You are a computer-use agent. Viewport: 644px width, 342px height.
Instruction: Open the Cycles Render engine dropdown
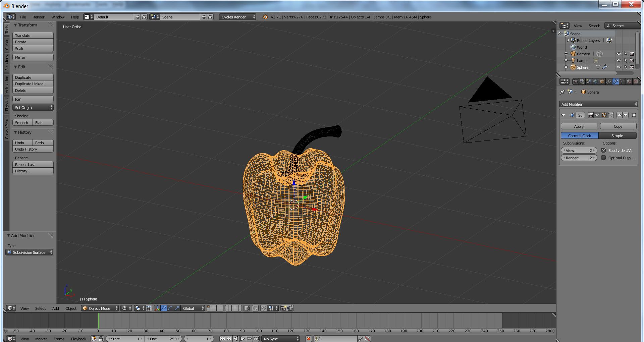pyautogui.click(x=237, y=17)
